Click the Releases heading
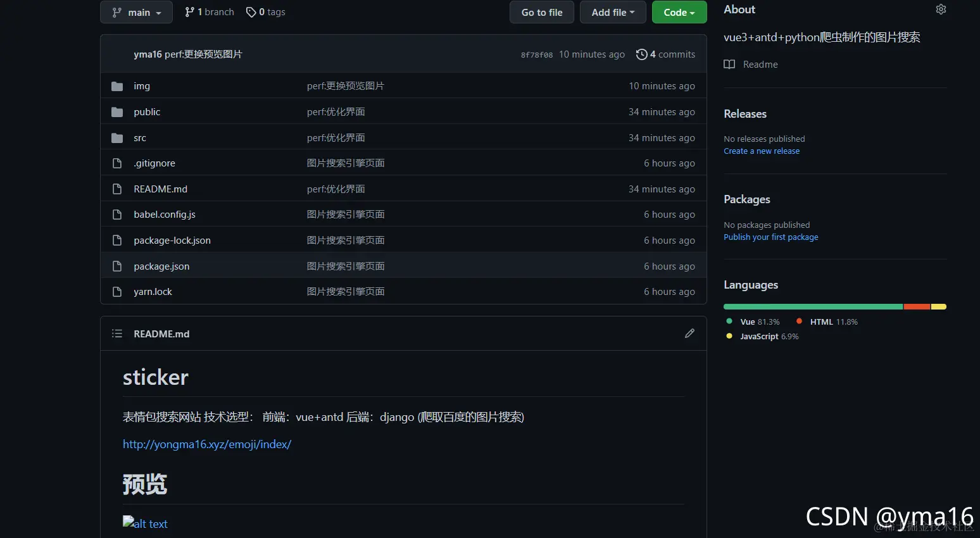This screenshot has height=538, width=980. 745,114
